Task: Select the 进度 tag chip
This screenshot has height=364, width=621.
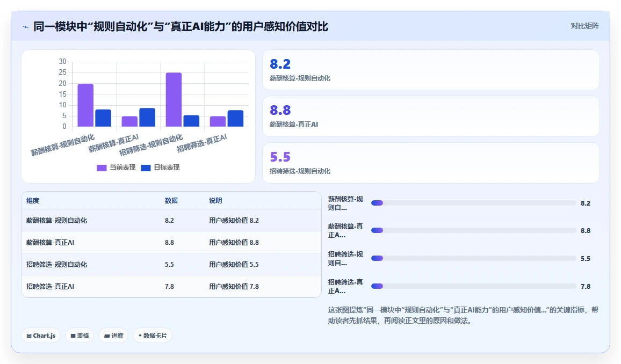Action: (114, 336)
